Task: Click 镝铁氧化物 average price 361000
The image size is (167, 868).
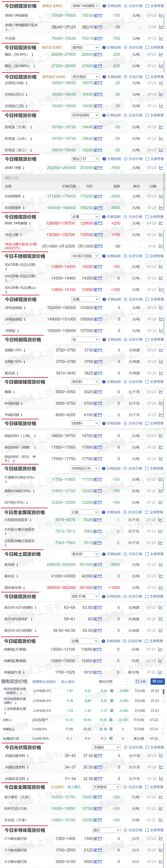Action: point(86,588)
